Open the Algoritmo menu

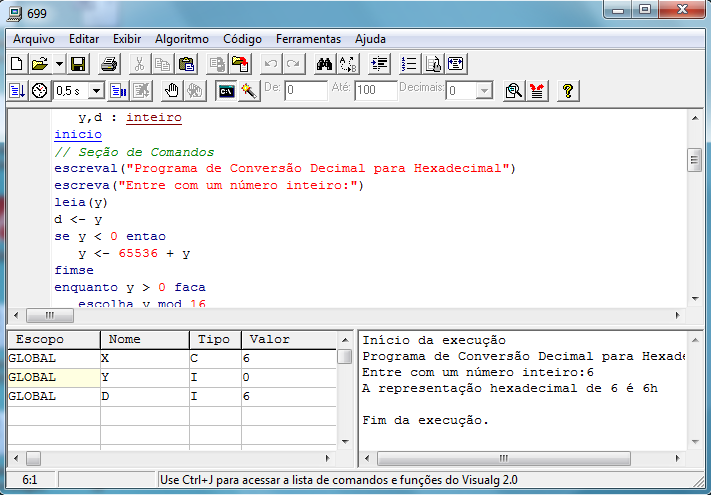(182, 39)
